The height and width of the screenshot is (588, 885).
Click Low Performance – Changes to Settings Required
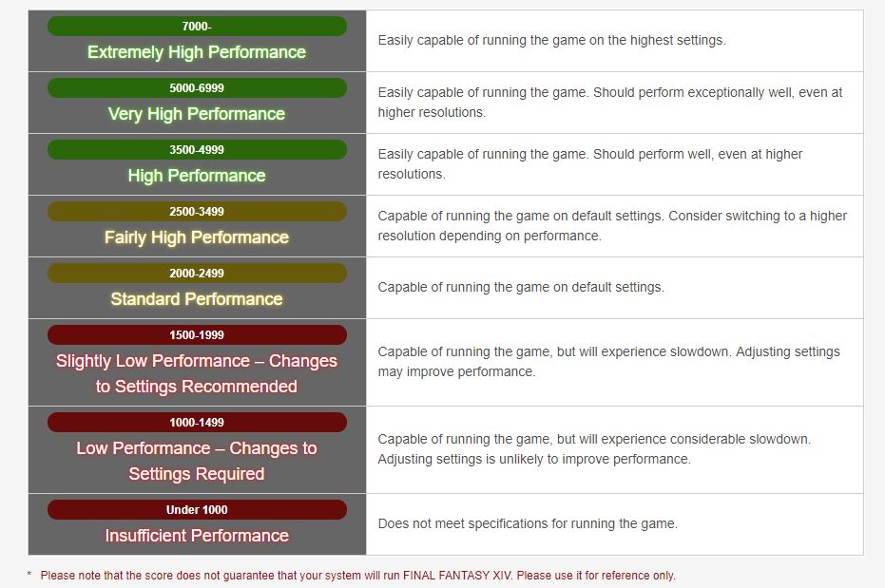click(x=197, y=461)
